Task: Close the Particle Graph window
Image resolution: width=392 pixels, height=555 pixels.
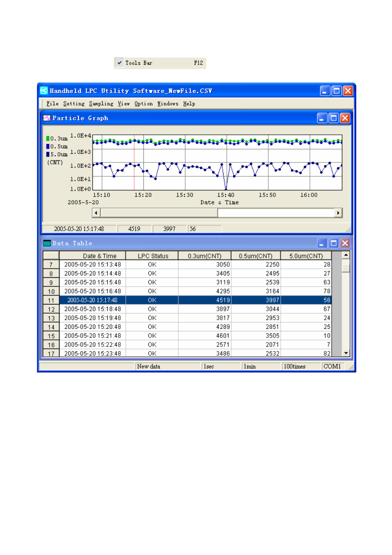Action: [345, 118]
